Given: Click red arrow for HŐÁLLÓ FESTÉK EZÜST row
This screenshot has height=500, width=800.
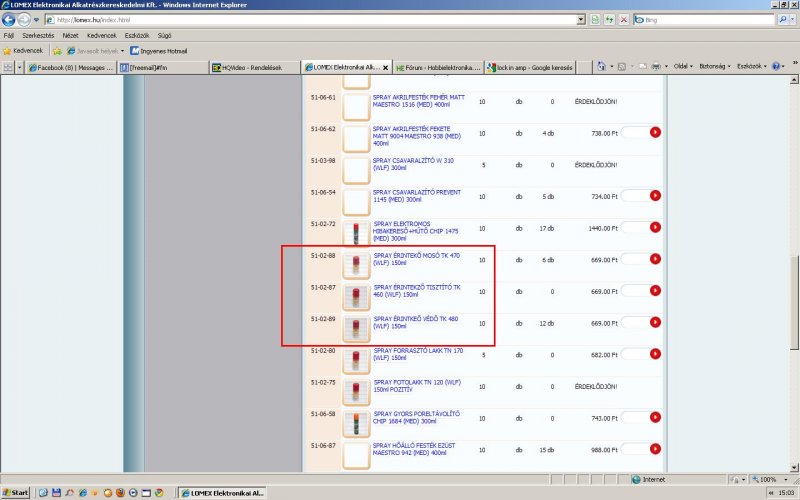Looking at the screenshot, I should (x=655, y=449).
